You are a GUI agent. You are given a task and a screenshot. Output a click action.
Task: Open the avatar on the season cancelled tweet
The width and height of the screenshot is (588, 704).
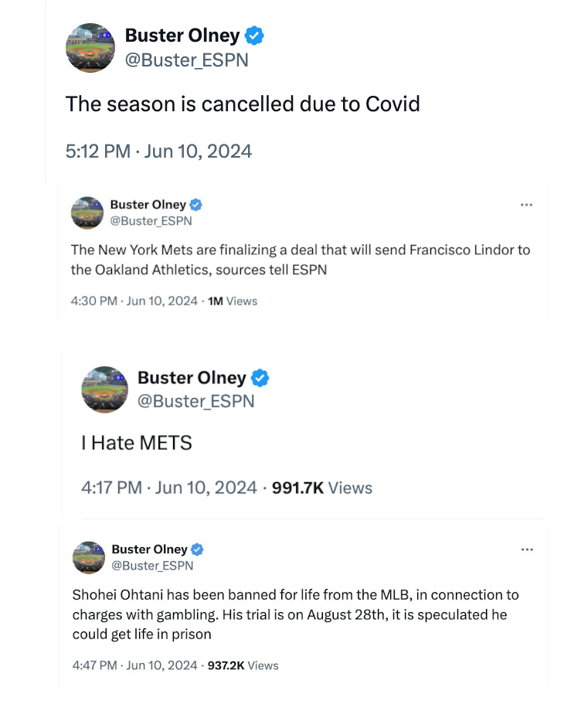click(90, 48)
